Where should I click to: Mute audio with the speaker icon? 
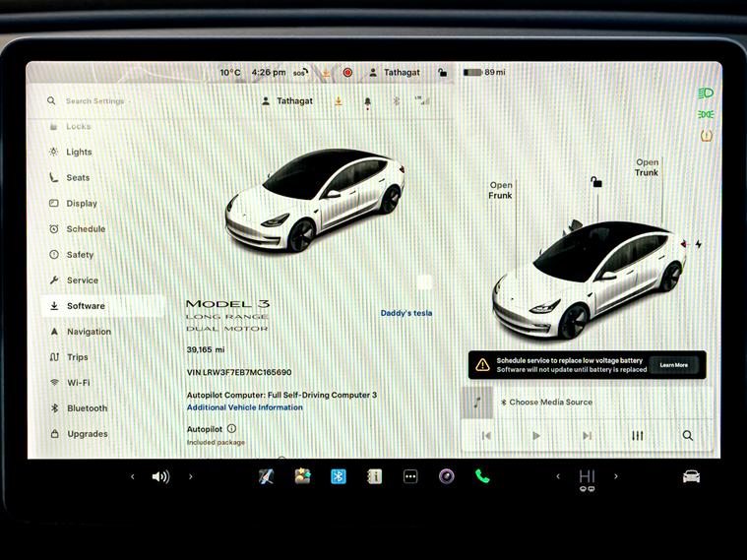(160, 476)
